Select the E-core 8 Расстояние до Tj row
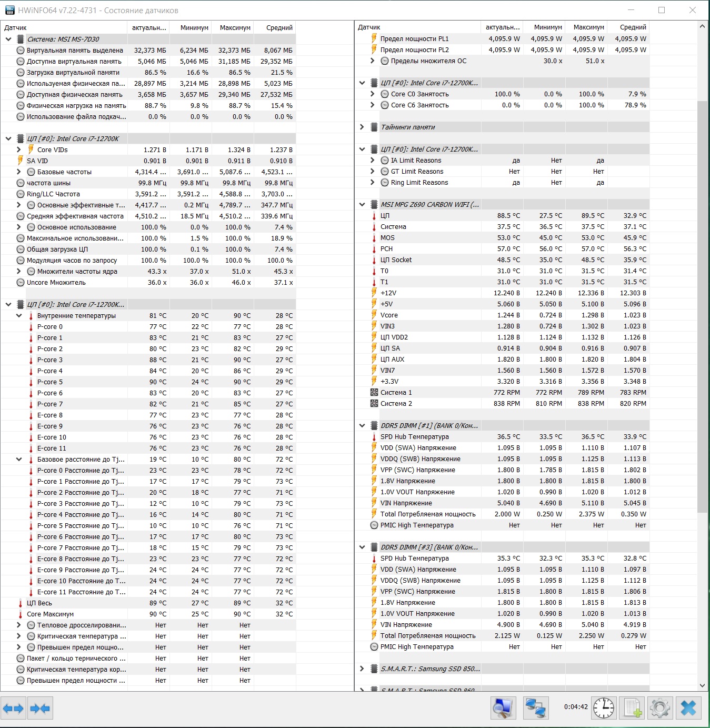Viewport: 710px width, 728px height. (148, 559)
